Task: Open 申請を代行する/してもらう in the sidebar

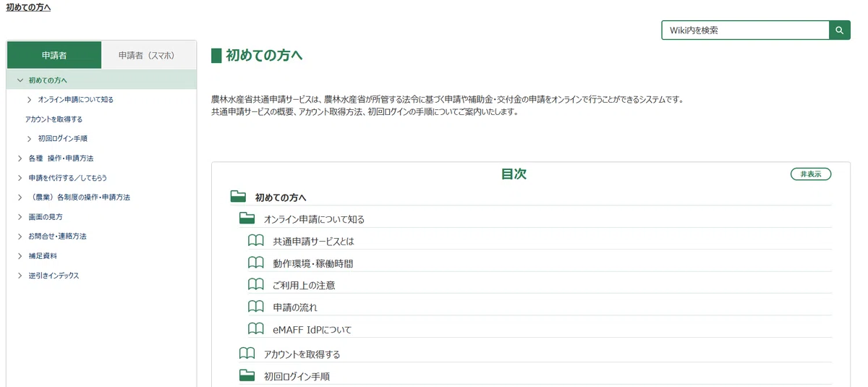Action: click(68, 177)
